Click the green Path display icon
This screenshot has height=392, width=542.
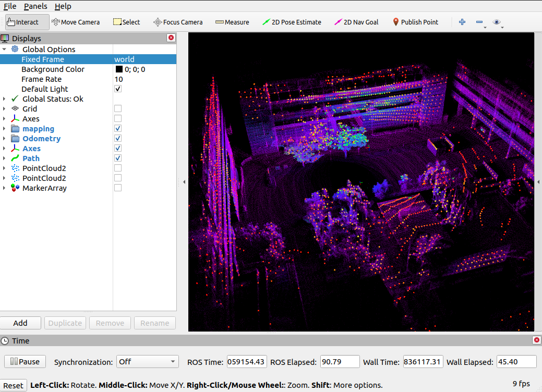click(15, 158)
